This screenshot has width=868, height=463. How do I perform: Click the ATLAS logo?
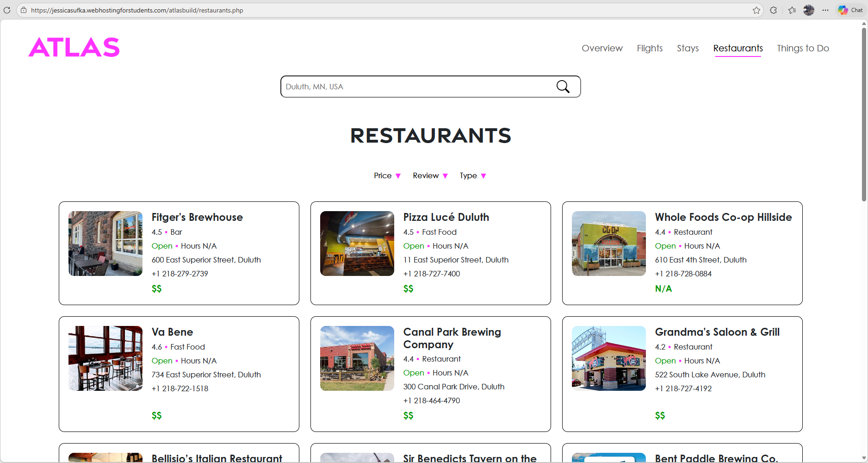[x=74, y=47]
